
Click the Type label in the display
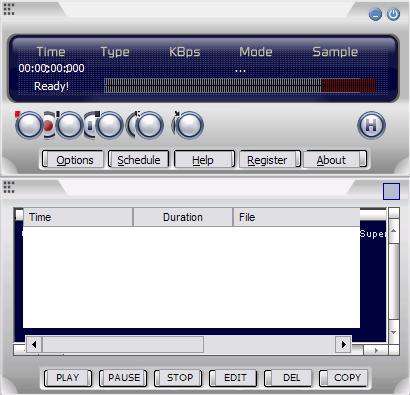tap(115, 52)
